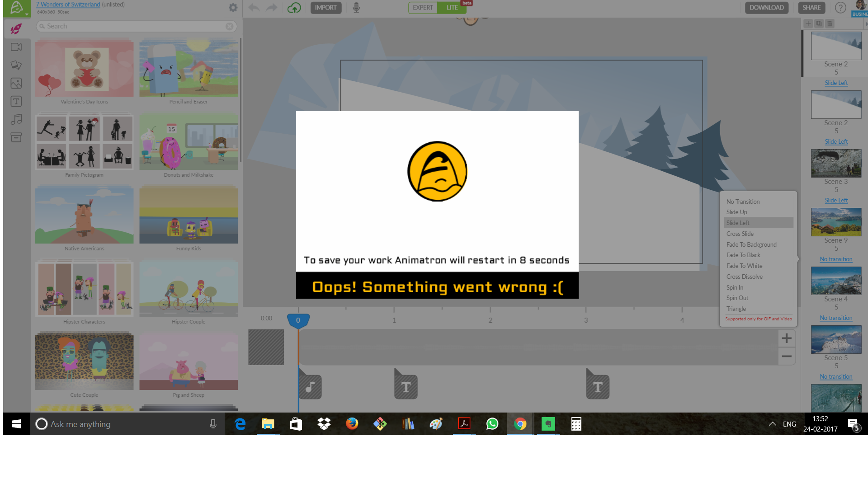Duplicate the selected scene icon
Screen dimensions: 868x488
pos(819,23)
